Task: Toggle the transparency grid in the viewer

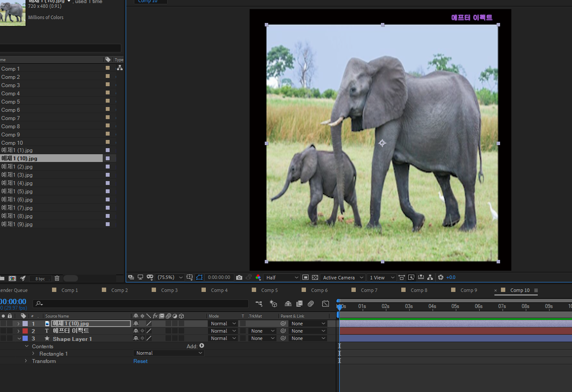Action: coord(315,278)
